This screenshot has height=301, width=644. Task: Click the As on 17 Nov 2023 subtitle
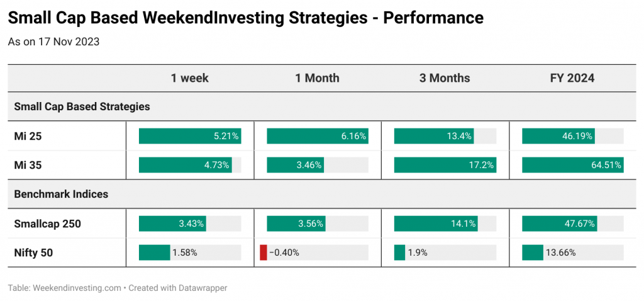(53, 42)
